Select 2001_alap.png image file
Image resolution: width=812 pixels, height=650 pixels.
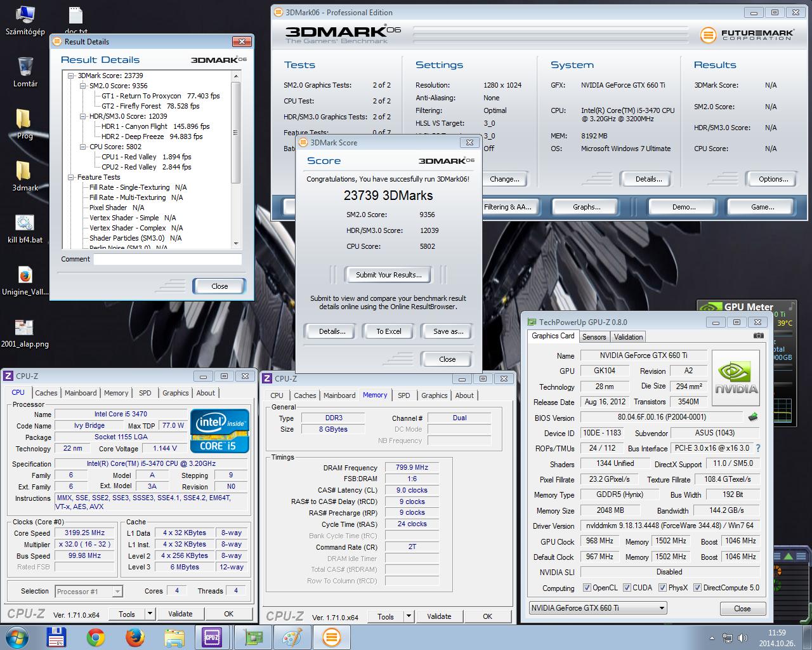click(x=25, y=333)
